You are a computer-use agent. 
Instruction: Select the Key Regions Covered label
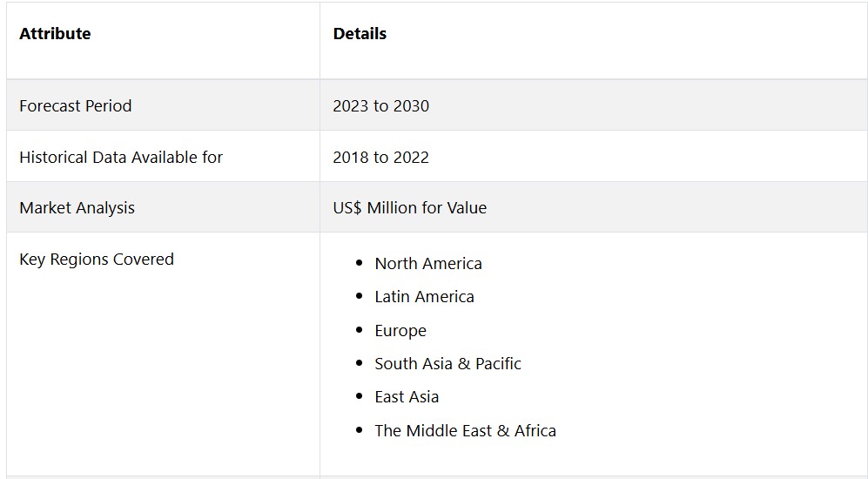97,260
